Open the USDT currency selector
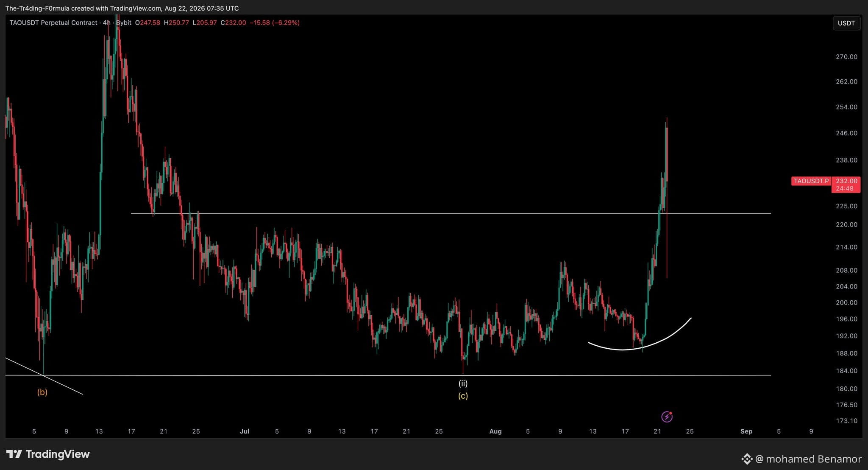Screen dimensions: 868x470 [846, 23]
